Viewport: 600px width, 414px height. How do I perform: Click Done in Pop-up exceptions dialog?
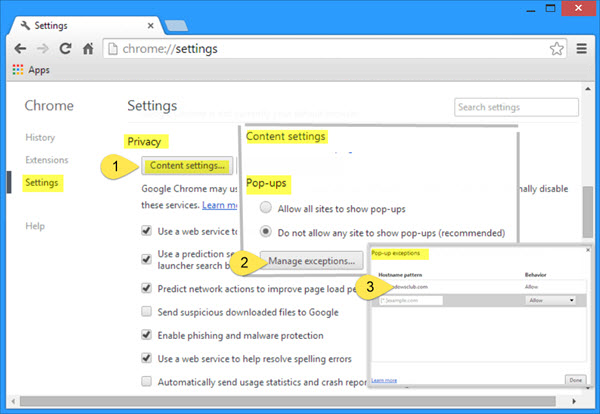click(575, 380)
